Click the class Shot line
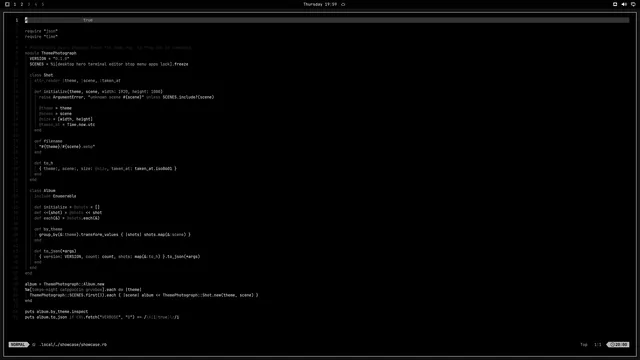The image size is (640, 360). (x=41, y=75)
